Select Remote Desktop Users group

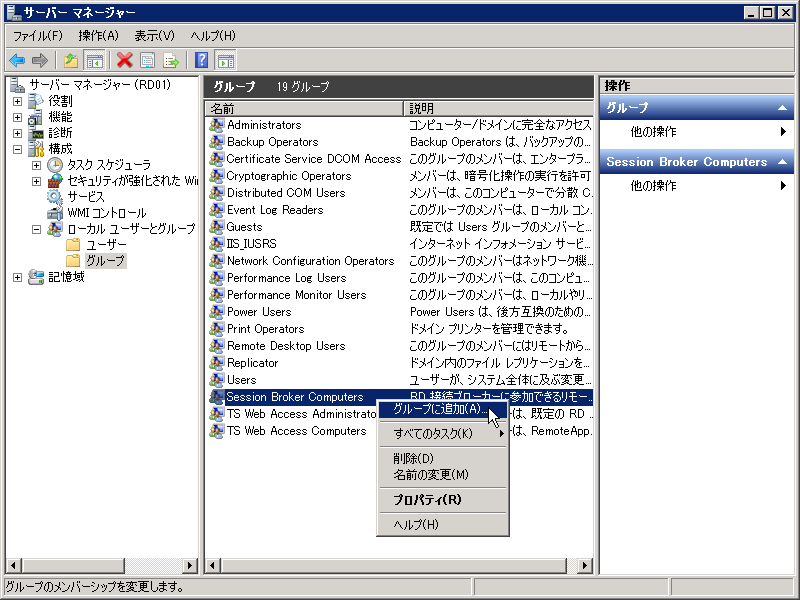pyautogui.click(x=286, y=346)
